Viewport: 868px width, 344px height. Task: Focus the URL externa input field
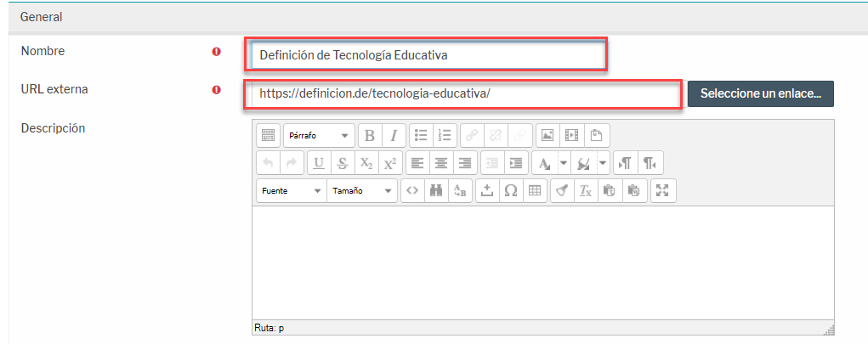[463, 94]
